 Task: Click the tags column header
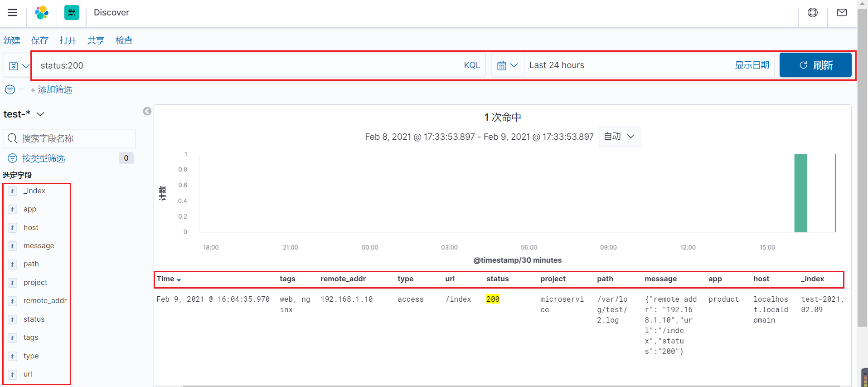(x=287, y=279)
